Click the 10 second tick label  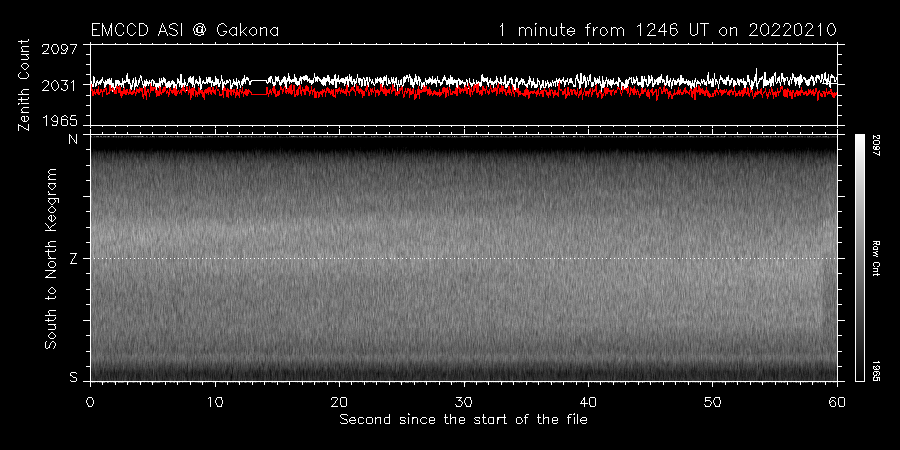(x=215, y=402)
